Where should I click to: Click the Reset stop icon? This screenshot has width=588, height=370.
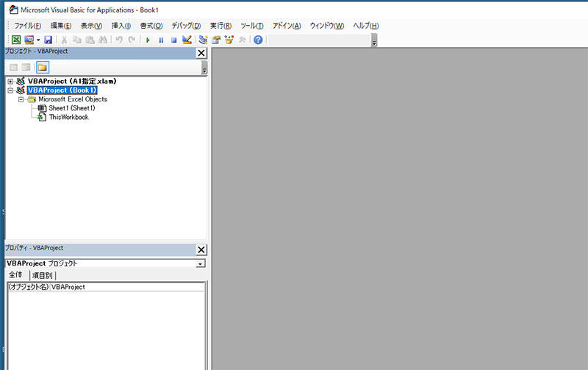coord(173,40)
